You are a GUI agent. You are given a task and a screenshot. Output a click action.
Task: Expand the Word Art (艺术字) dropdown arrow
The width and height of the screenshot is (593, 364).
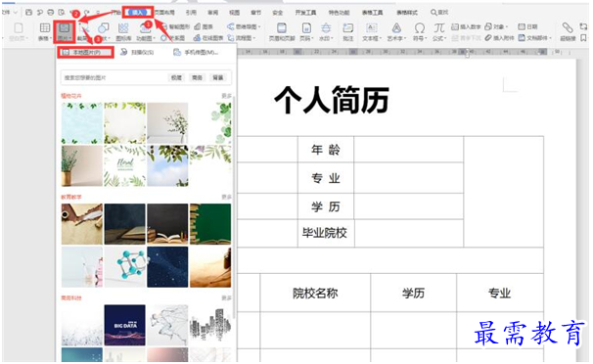pyautogui.click(x=405, y=39)
